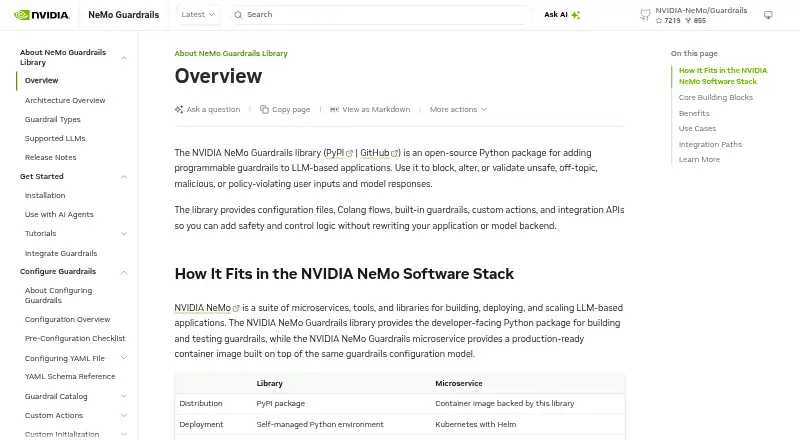Click the Container image backed by this library cell
The width and height of the screenshot is (800, 440).
click(505, 403)
